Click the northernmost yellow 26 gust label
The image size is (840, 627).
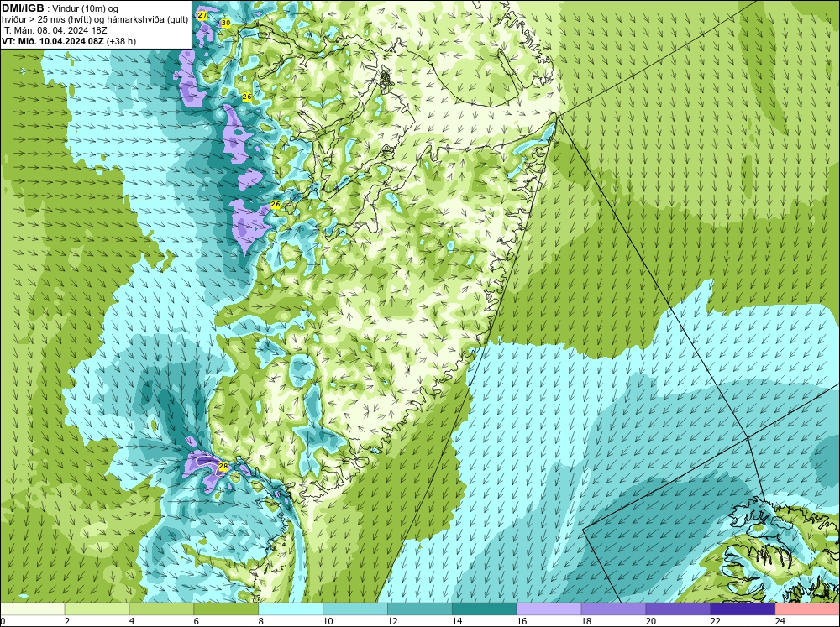[247, 97]
